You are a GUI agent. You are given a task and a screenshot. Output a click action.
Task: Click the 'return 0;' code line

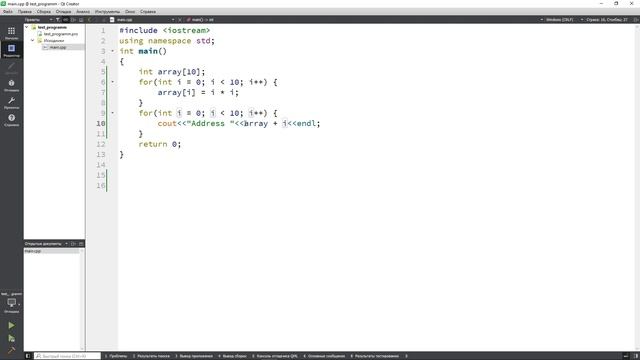coord(160,144)
